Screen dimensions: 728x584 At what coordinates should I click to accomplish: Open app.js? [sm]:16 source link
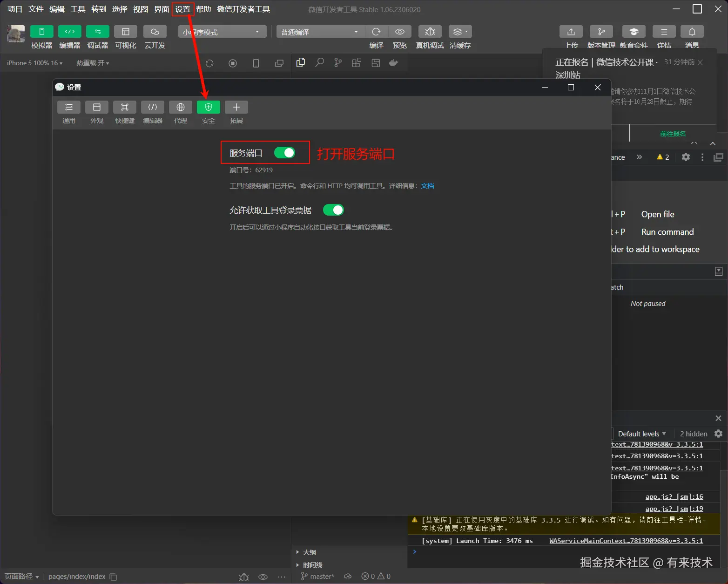674,497
